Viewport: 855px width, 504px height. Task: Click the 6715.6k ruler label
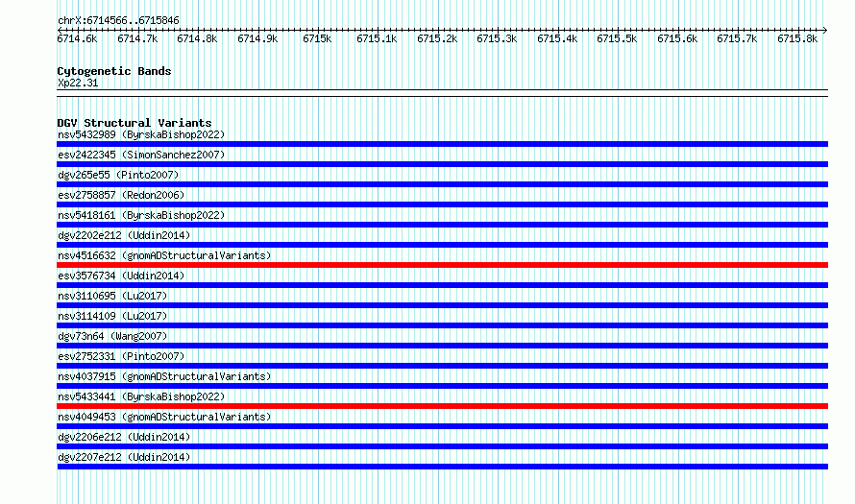click(677, 38)
